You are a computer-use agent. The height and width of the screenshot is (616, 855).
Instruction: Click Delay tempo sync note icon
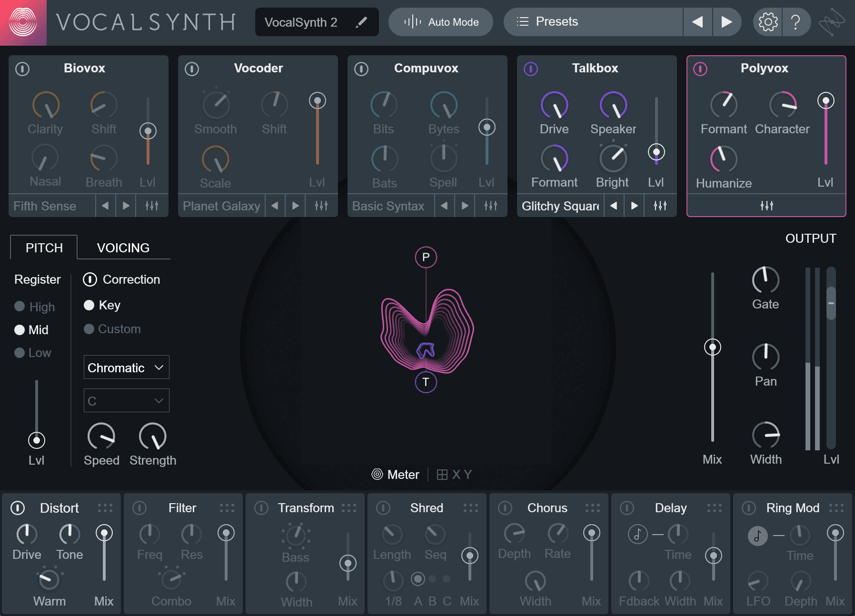pos(637,534)
